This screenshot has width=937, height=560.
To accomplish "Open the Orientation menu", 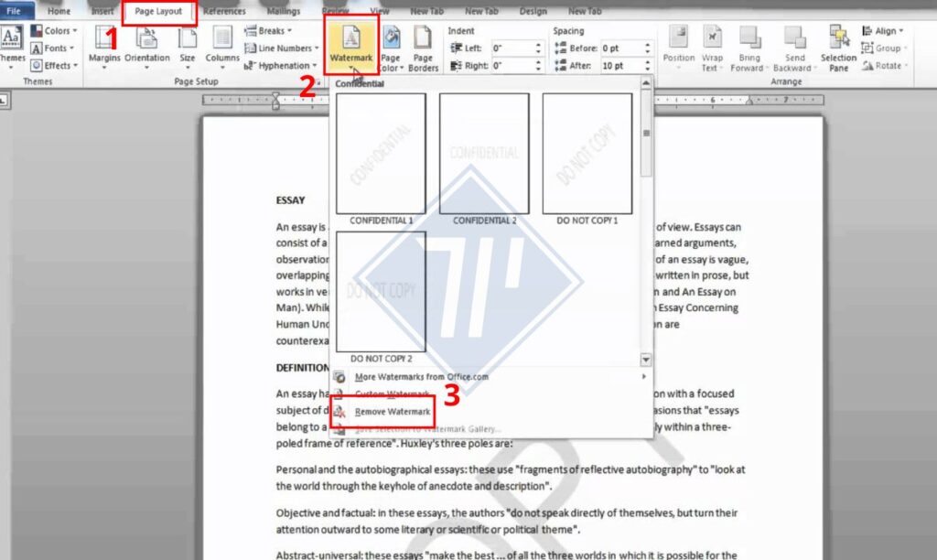I will [147, 48].
